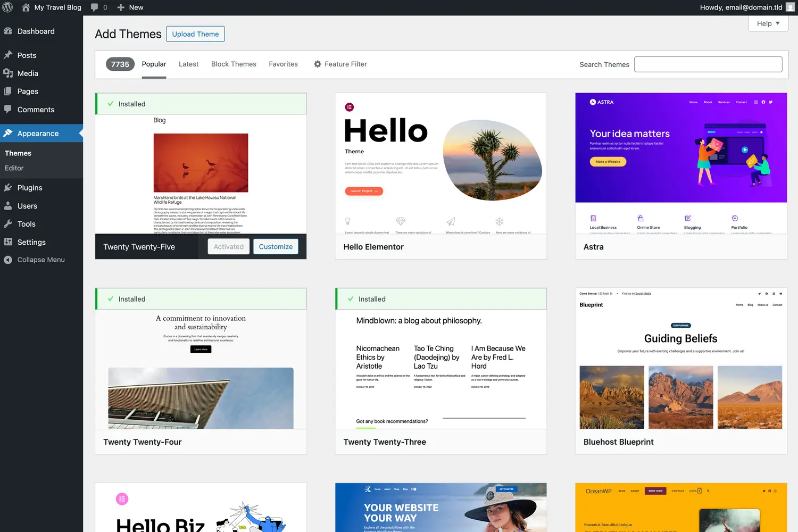The height and width of the screenshot is (532, 798).
Task: Switch to the Favorites tab
Action: [x=283, y=64]
